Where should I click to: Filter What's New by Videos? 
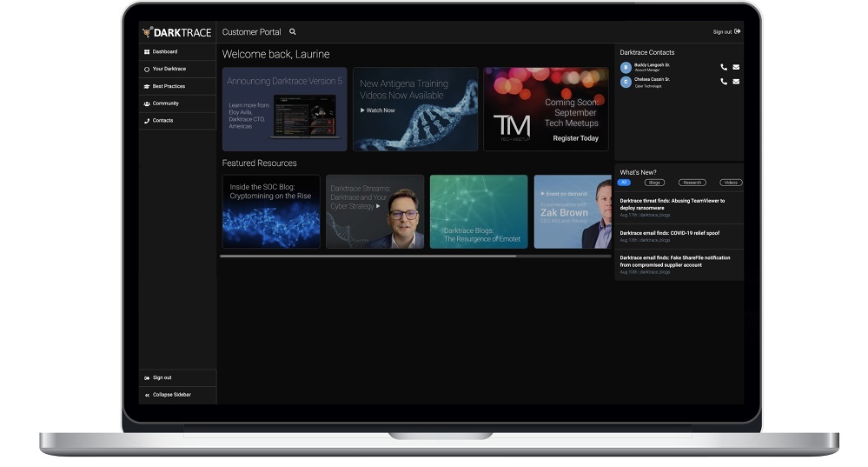(732, 183)
